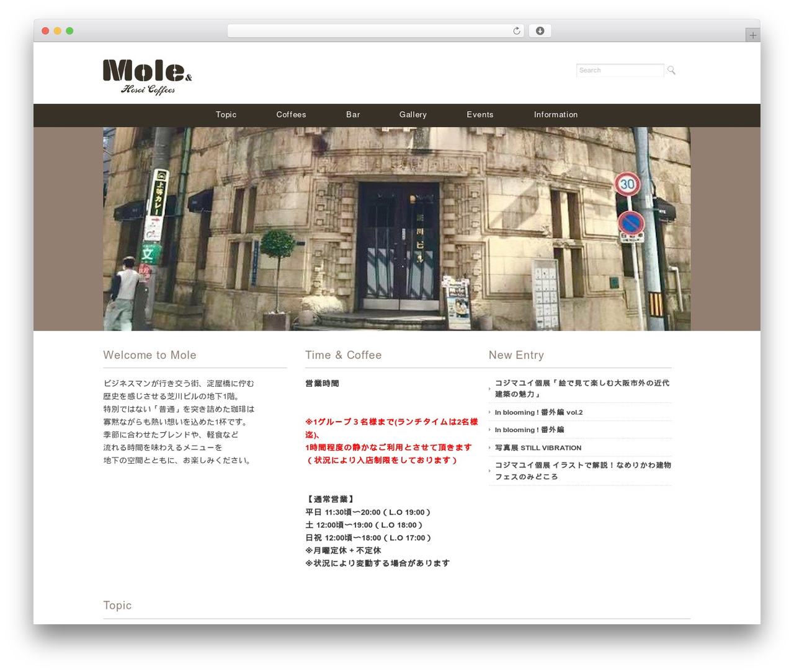Click the New Entry heading
The width and height of the screenshot is (794, 672).
click(x=516, y=355)
